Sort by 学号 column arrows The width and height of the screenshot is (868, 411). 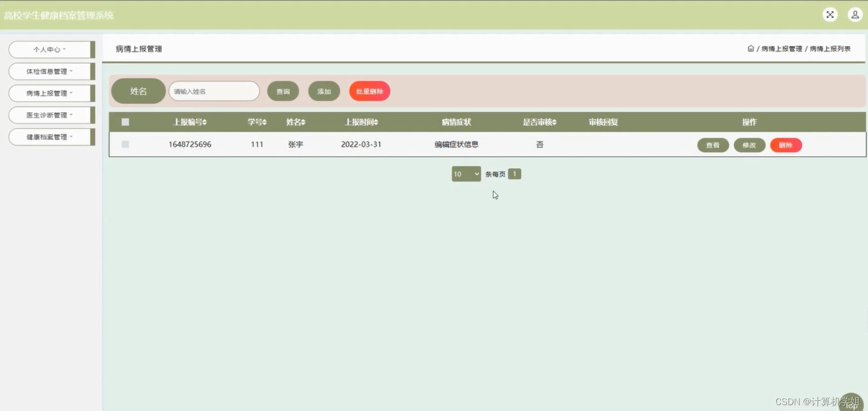tap(264, 122)
